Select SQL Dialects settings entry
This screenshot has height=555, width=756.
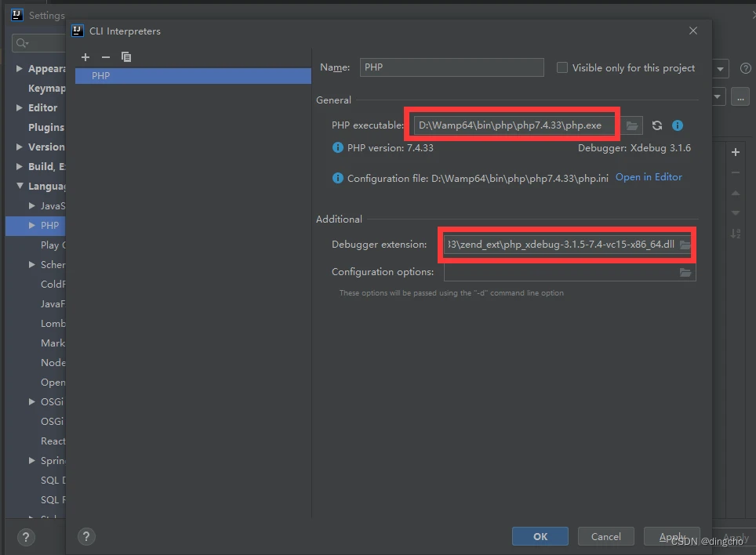coord(53,481)
